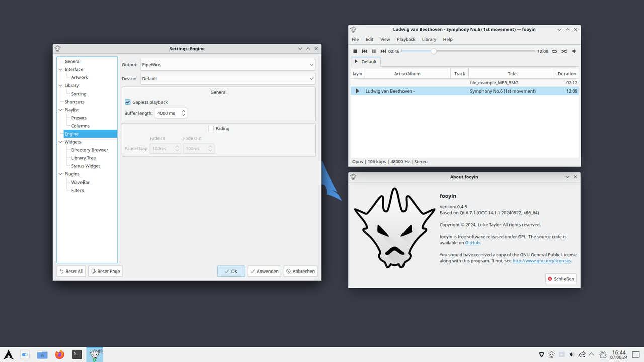Image resolution: width=644 pixels, height=362 pixels.
Task: Open the Edit menu
Action: tap(369, 39)
